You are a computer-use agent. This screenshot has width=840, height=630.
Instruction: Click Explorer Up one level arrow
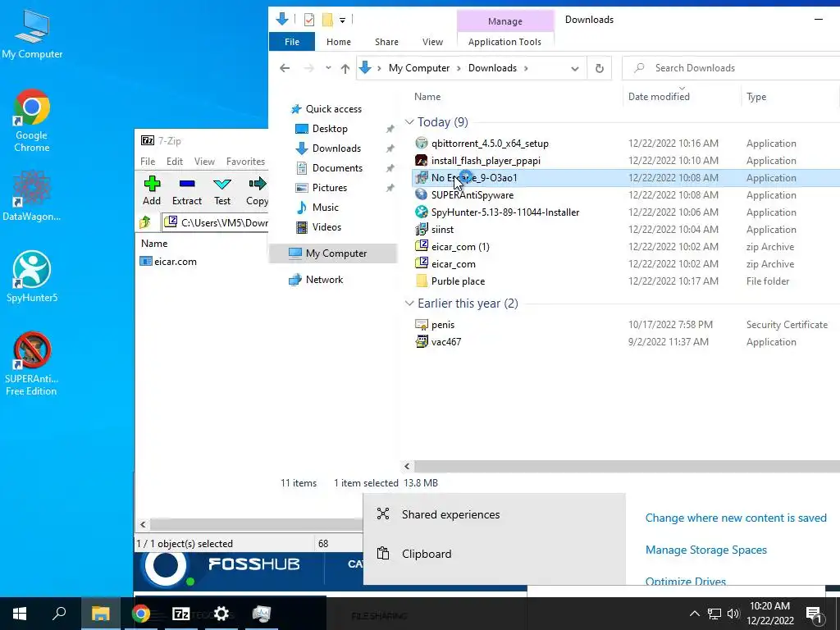pos(345,68)
